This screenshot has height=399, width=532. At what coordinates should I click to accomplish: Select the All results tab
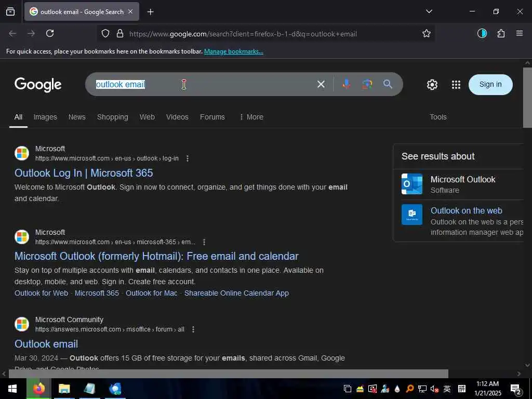click(x=18, y=117)
